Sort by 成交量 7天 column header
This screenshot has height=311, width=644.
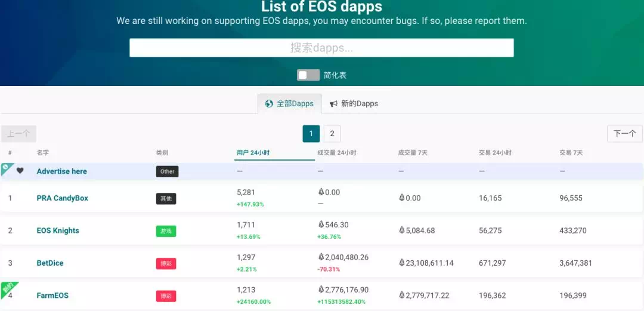coord(413,153)
